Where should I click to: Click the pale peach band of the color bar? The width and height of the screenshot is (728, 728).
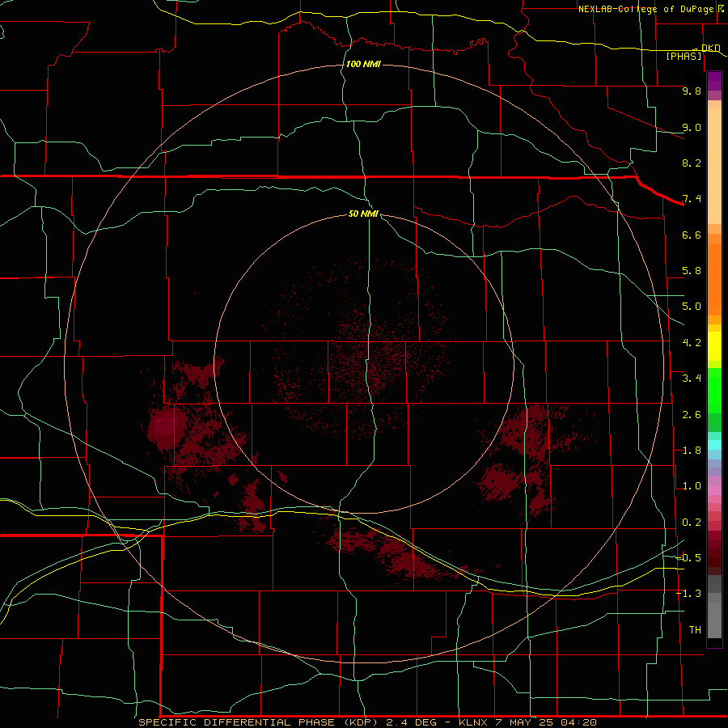click(714, 166)
